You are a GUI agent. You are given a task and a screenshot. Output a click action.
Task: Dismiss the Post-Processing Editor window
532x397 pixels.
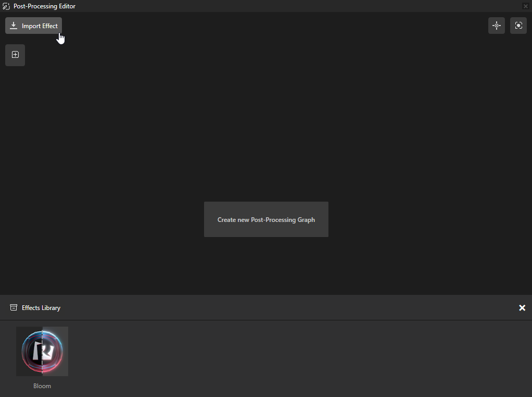point(526,6)
